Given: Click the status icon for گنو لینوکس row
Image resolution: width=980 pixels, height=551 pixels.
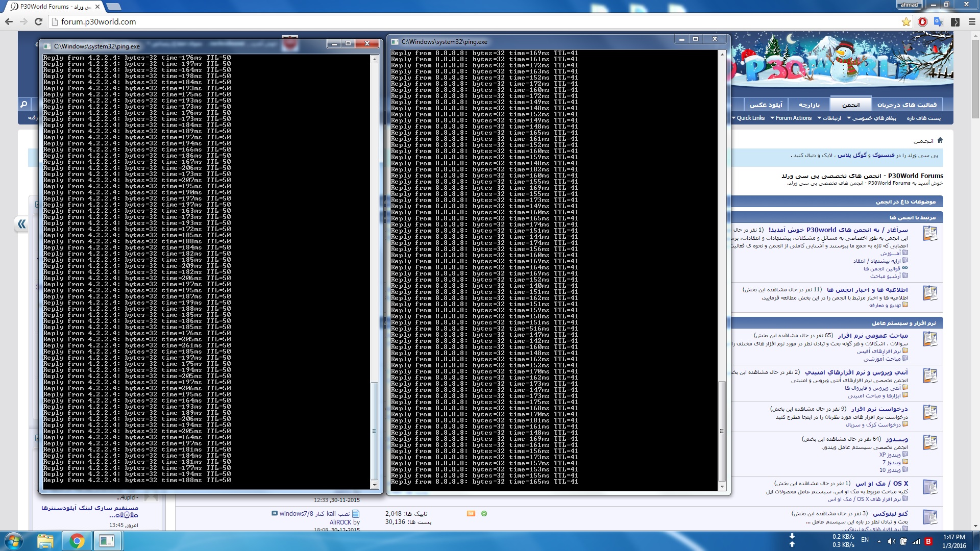Looking at the screenshot, I should pos(930,517).
